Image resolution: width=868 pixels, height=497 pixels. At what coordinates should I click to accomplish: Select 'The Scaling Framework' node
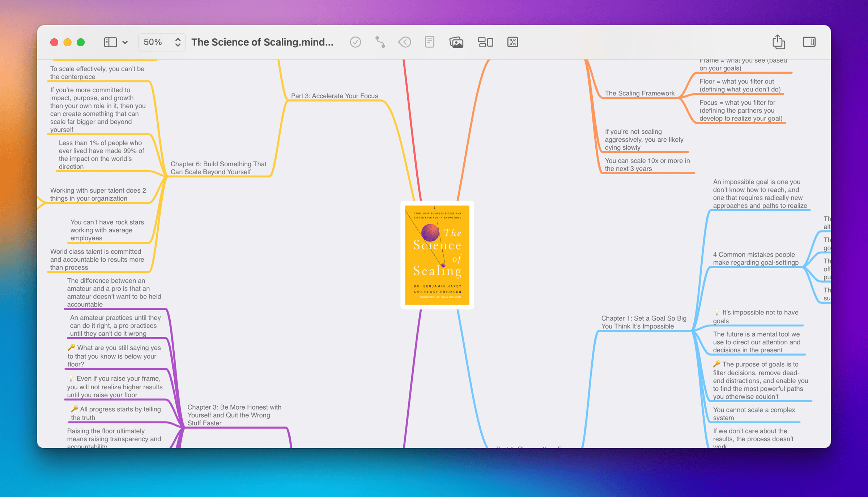(640, 93)
